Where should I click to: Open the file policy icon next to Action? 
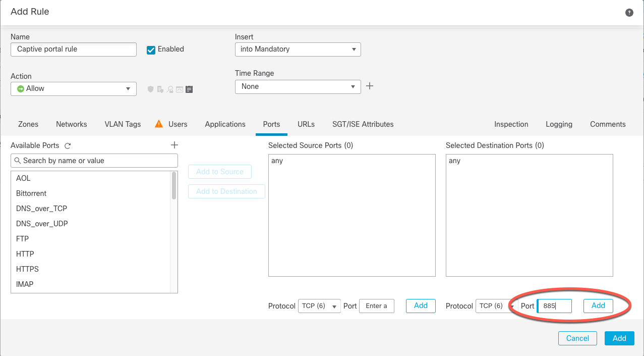click(160, 89)
